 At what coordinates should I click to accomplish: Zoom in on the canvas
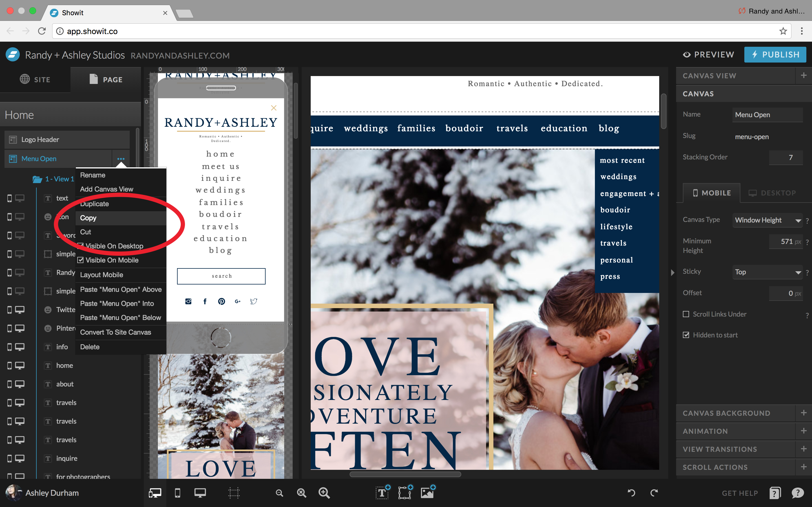tap(324, 493)
